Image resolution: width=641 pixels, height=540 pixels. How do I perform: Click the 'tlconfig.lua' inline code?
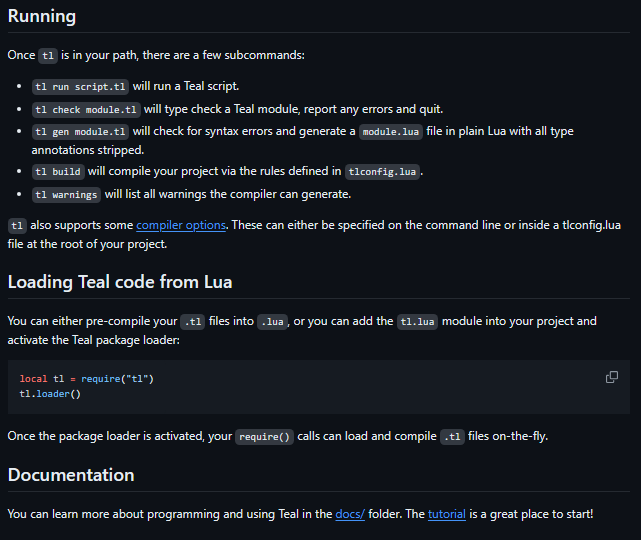click(381, 171)
